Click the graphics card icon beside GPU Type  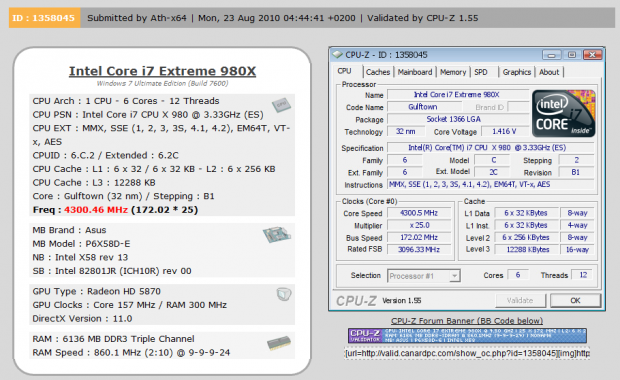[x=284, y=294]
